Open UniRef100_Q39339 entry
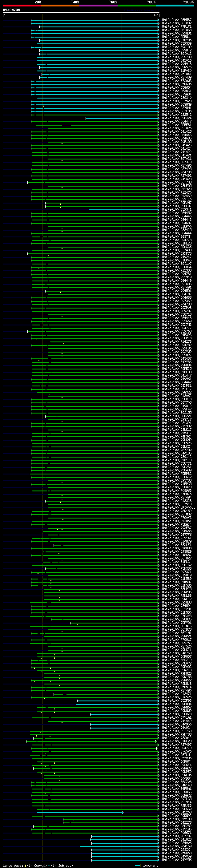Viewport: 197px width, 868px height. (176, 43)
